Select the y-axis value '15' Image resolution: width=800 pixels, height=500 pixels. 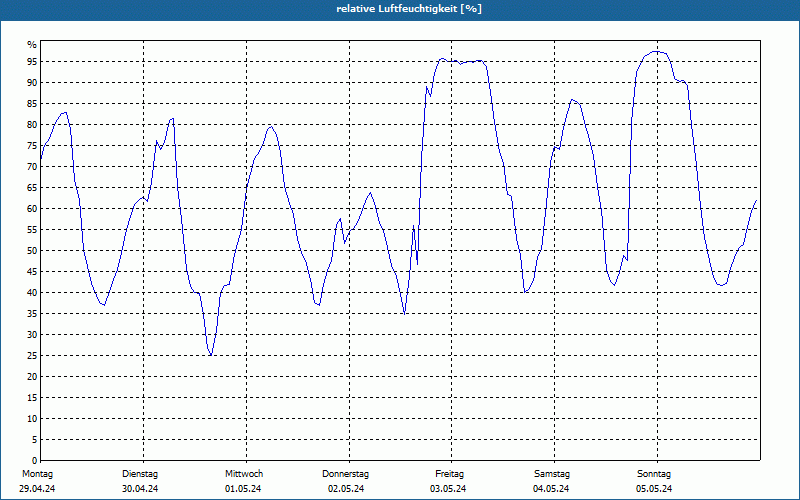pos(32,397)
